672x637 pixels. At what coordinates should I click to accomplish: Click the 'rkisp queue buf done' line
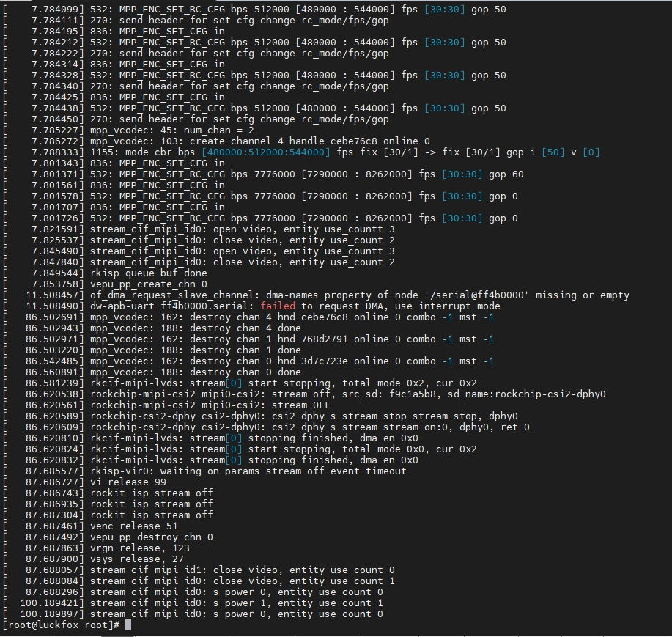pyautogui.click(x=105, y=273)
